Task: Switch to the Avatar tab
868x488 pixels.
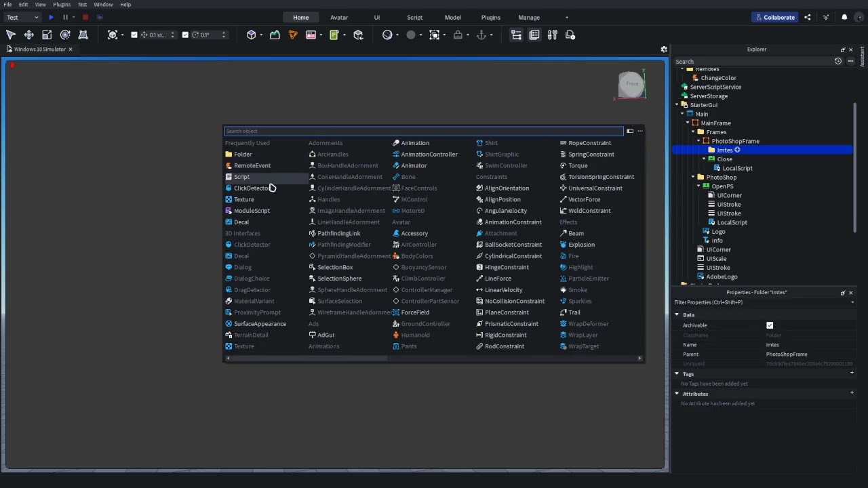Action: click(339, 17)
